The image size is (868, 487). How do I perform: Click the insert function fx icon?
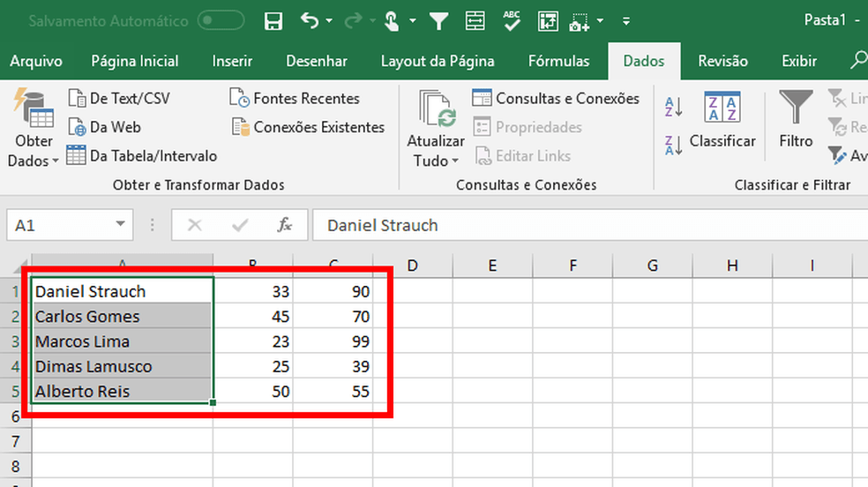pyautogui.click(x=284, y=225)
